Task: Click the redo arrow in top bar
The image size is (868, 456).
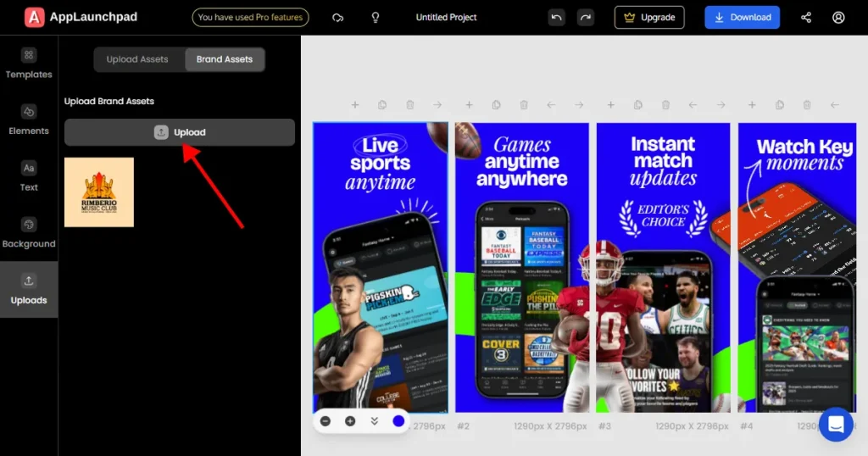Action: tap(586, 17)
